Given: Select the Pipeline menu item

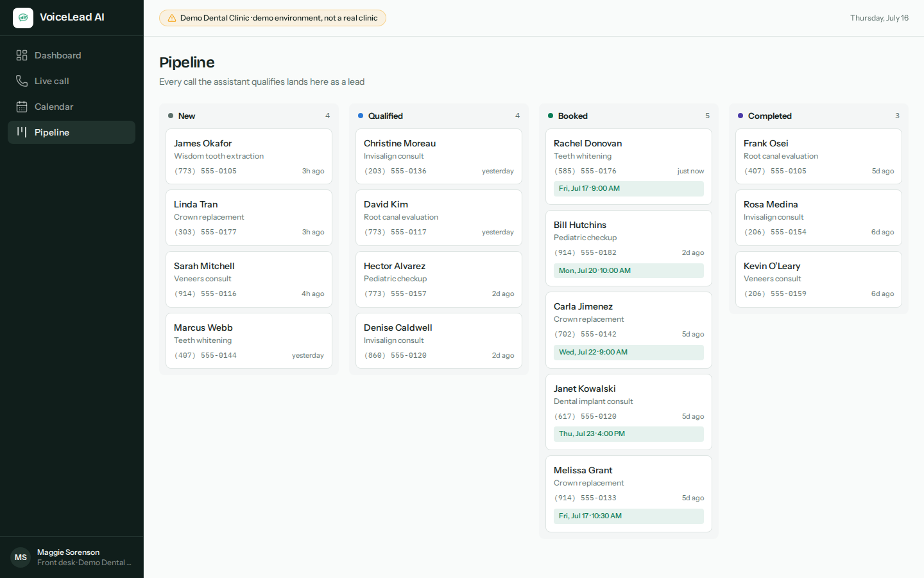Looking at the screenshot, I should [71, 132].
